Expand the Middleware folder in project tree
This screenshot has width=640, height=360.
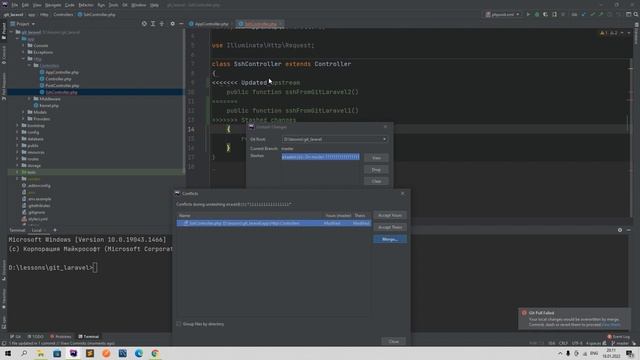(29, 99)
